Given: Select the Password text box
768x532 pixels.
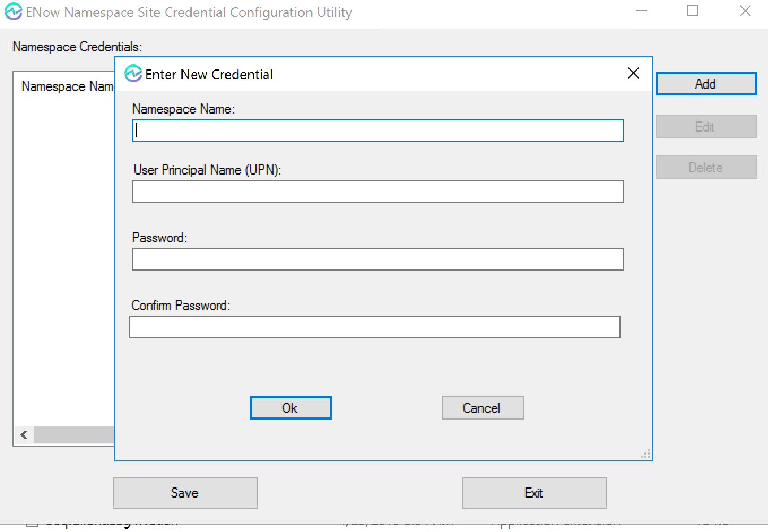Looking at the screenshot, I should 378,259.
